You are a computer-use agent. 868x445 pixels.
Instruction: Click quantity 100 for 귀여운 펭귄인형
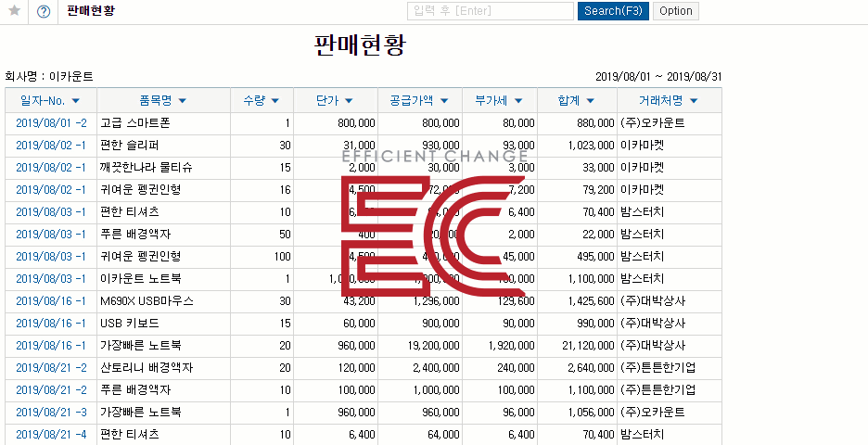(x=282, y=257)
